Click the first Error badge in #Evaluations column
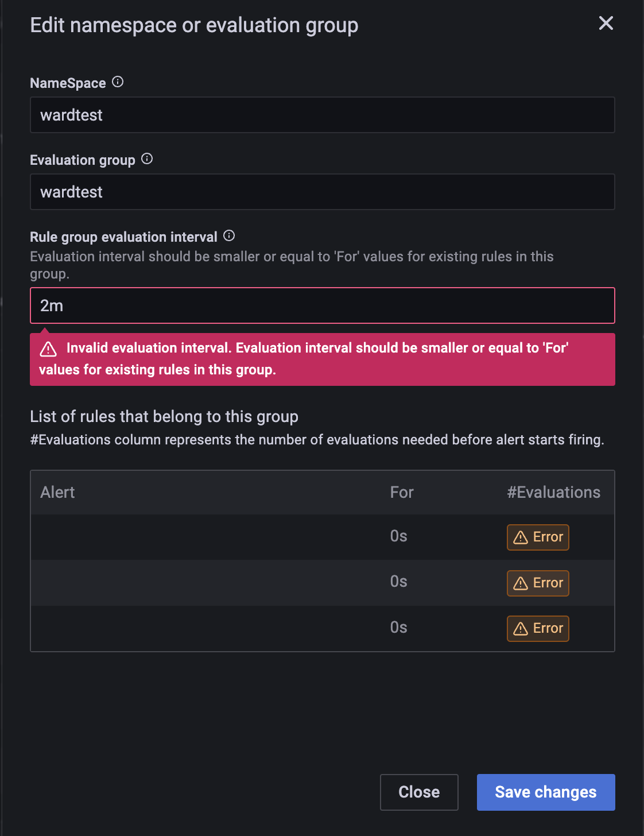Image resolution: width=644 pixels, height=836 pixels. 538,537
